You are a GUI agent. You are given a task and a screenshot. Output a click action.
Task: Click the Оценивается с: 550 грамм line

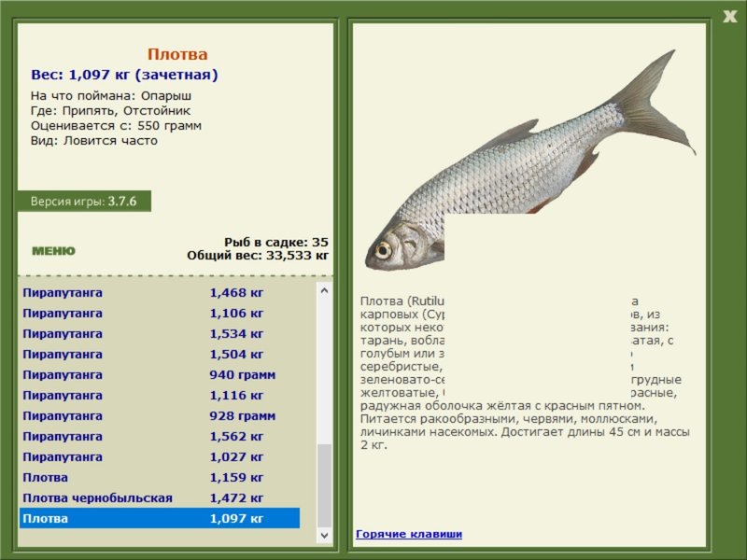[x=116, y=126]
